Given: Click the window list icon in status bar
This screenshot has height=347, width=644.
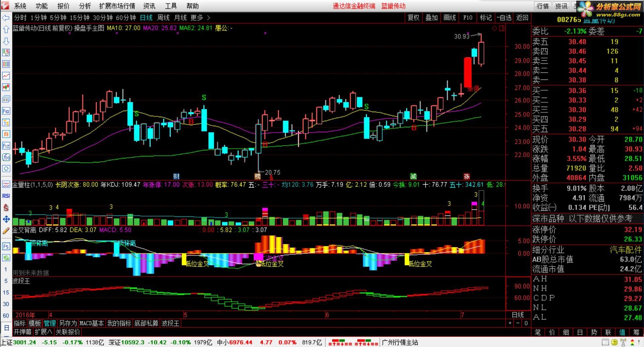Looking at the screenshot, I should coord(605,342).
